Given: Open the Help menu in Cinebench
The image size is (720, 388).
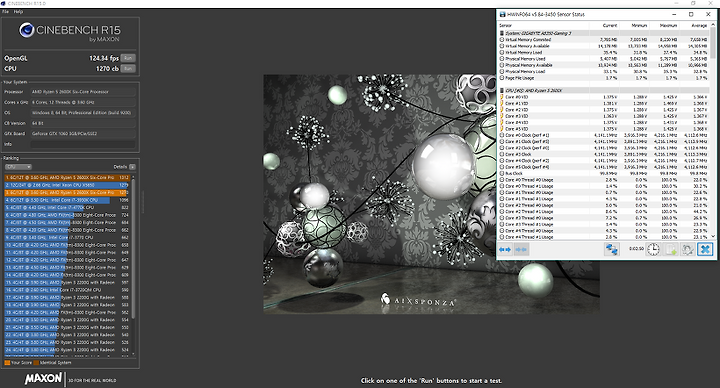Looking at the screenshot, I should [x=18, y=11].
